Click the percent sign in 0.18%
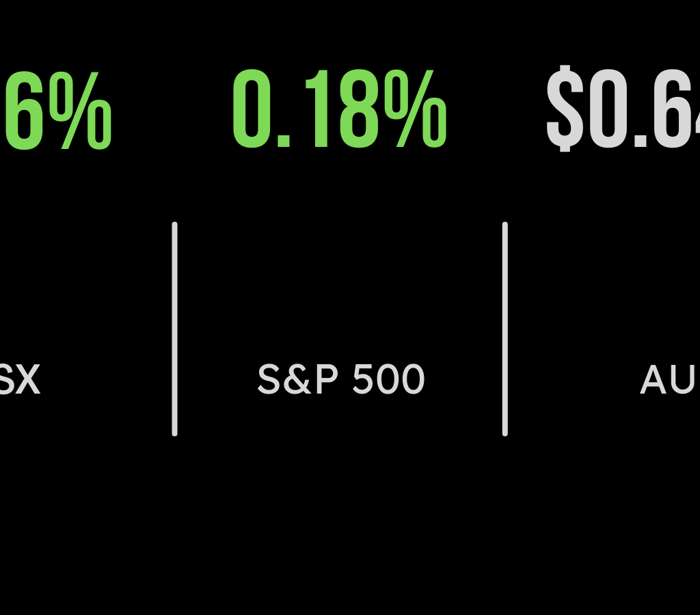This screenshot has width=700, height=615. coord(415,111)
